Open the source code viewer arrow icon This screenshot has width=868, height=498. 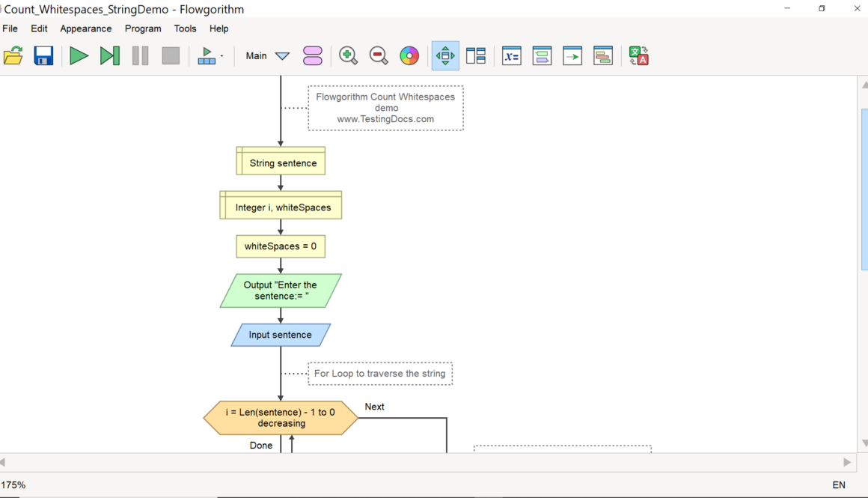(x=572, y=56)
